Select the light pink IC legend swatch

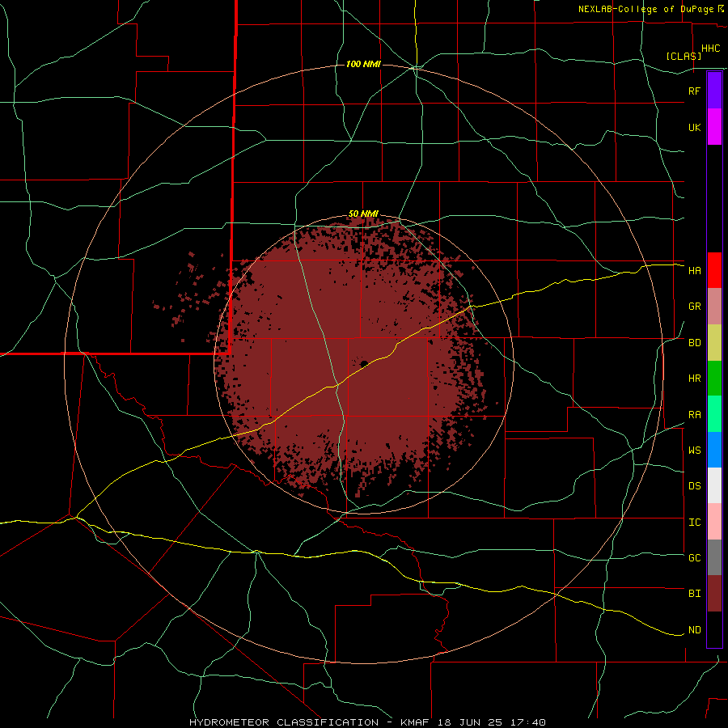point(714,522)
